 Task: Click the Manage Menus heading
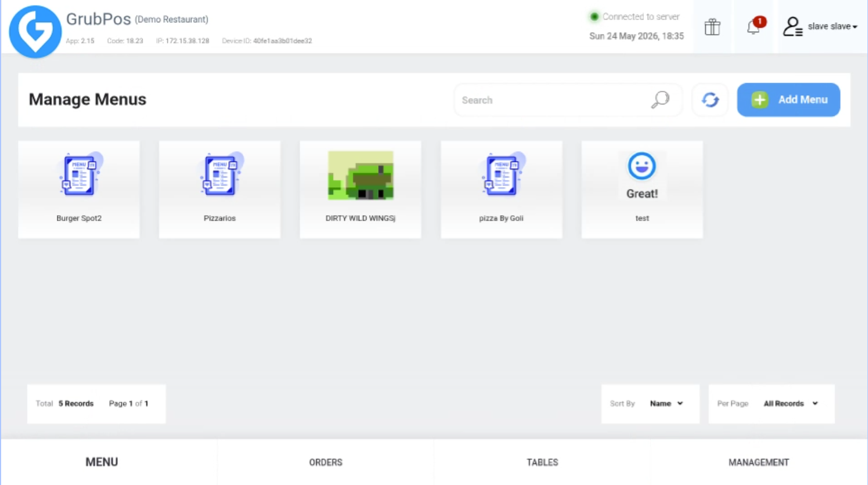pos(88,99)
